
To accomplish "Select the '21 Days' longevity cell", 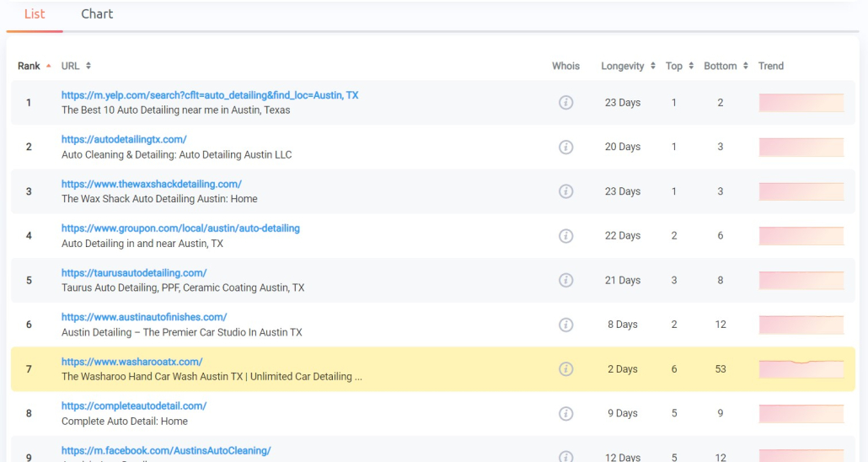I will [622, 280].
